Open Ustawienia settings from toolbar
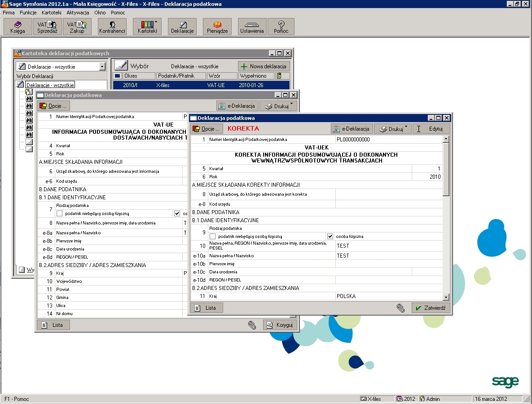This screenshot has width=532, height=404. click(x=252, y=26)
